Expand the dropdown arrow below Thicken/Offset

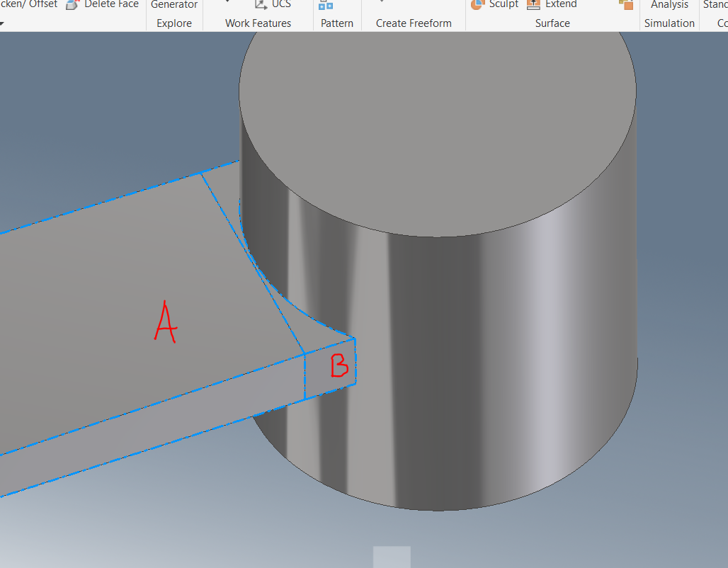(x=4, y=22)
